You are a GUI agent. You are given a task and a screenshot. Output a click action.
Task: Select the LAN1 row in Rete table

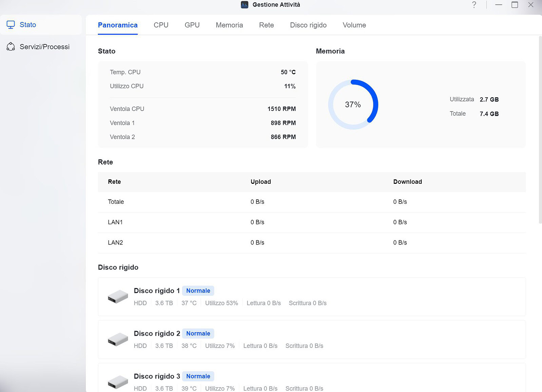[312, 222]
